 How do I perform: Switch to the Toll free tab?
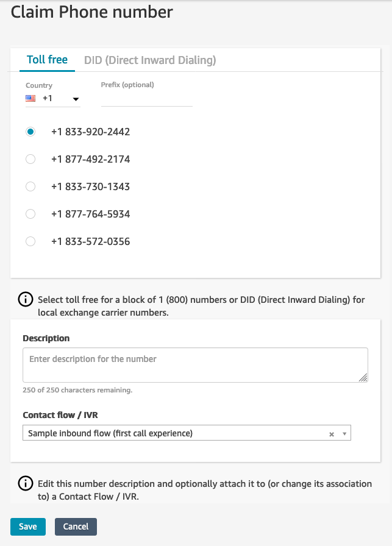pos(47,60)
